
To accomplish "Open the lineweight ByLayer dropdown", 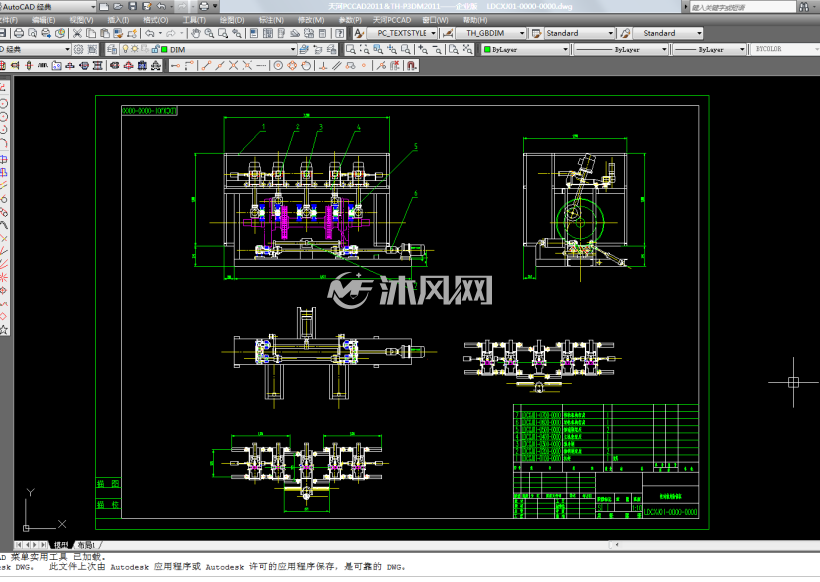I will [x=742, y=50].
